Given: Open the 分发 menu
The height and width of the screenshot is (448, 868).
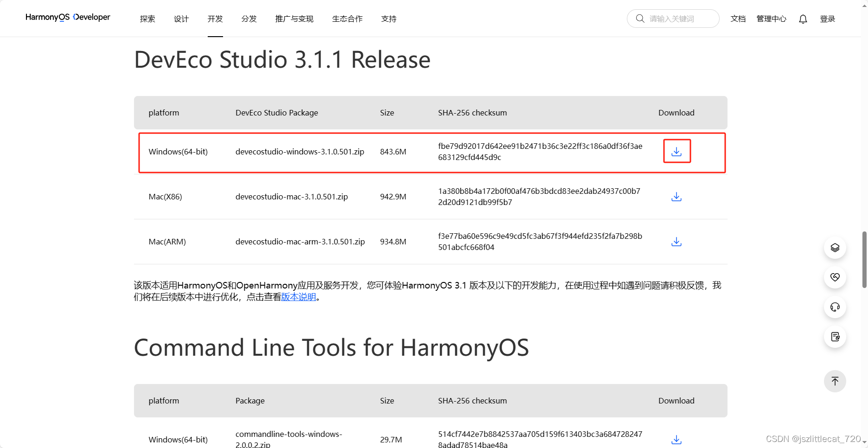Looking at the screenshot, I should point(249,19).
